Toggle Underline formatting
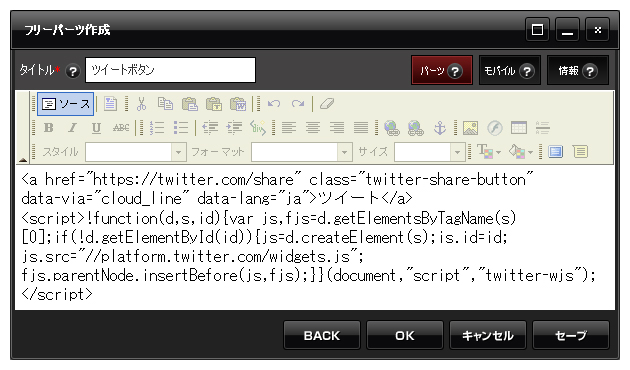Image resolution: width=630 pixels, height=370 pixels. pos(96,128)
